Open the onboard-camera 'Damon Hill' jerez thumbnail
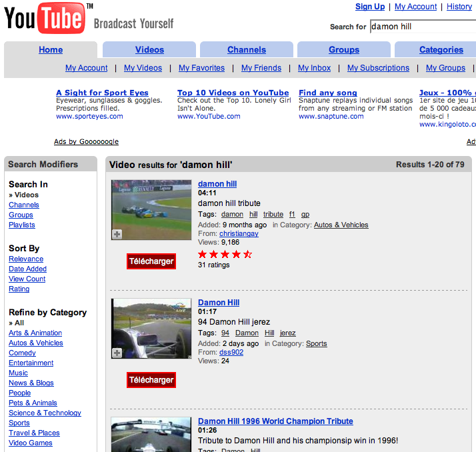Image resolution: width=476 pixels, height=452 pixels. coord(151,329)
